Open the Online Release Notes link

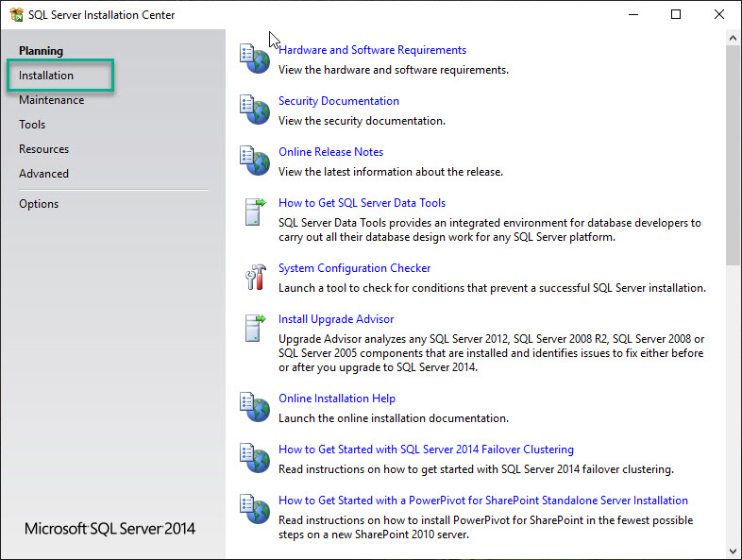click(330, 152)
